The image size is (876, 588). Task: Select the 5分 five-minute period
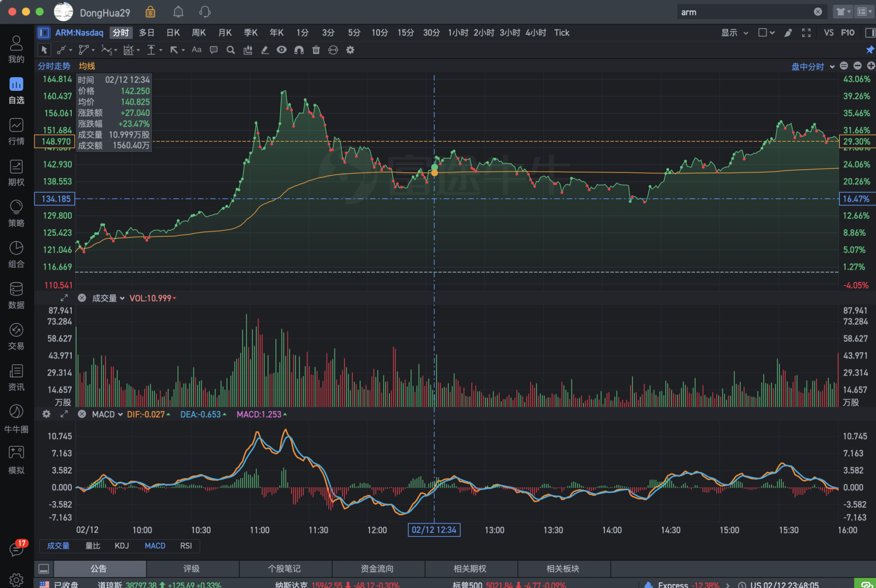pos(354,33)
